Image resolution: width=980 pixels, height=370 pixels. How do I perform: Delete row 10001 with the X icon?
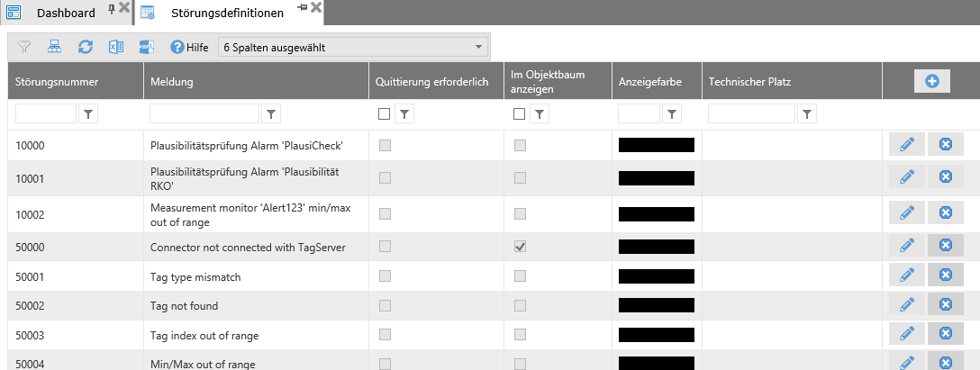point(945,178)
